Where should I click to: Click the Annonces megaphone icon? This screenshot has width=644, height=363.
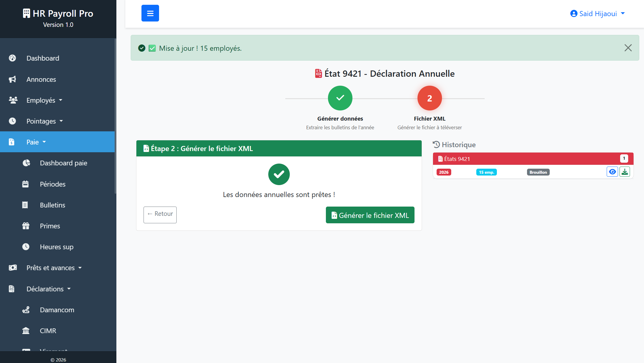(12, 79)
